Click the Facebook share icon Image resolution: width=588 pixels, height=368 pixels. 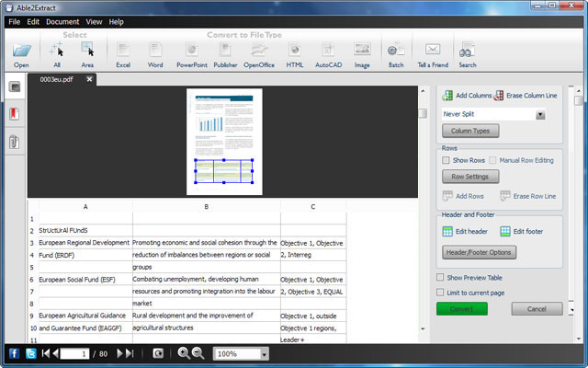point(15,353)
